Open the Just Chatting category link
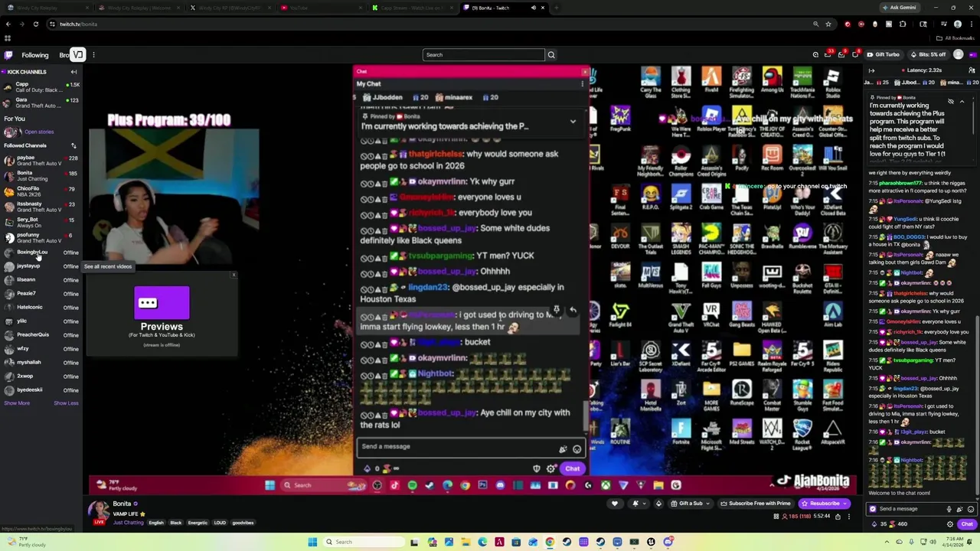Image resolution: width=980 pixels, height=551 pixels. tap(128, 523)
